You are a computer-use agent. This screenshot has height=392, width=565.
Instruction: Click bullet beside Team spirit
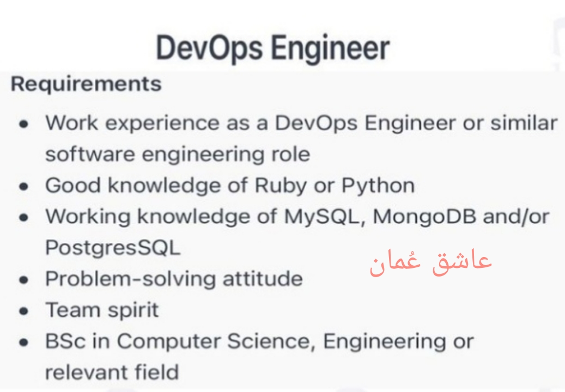(23, 311)
